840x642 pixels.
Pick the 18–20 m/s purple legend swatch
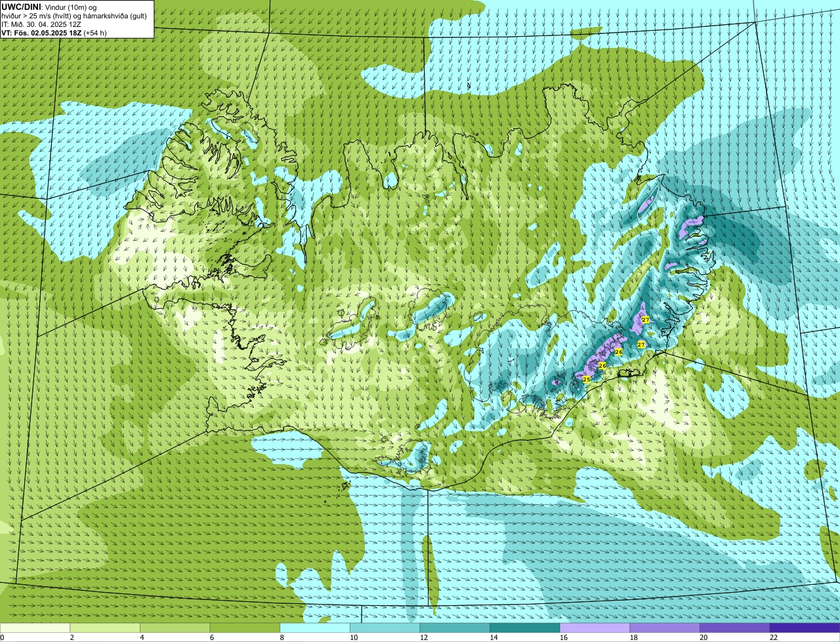[x=665, y=628]
